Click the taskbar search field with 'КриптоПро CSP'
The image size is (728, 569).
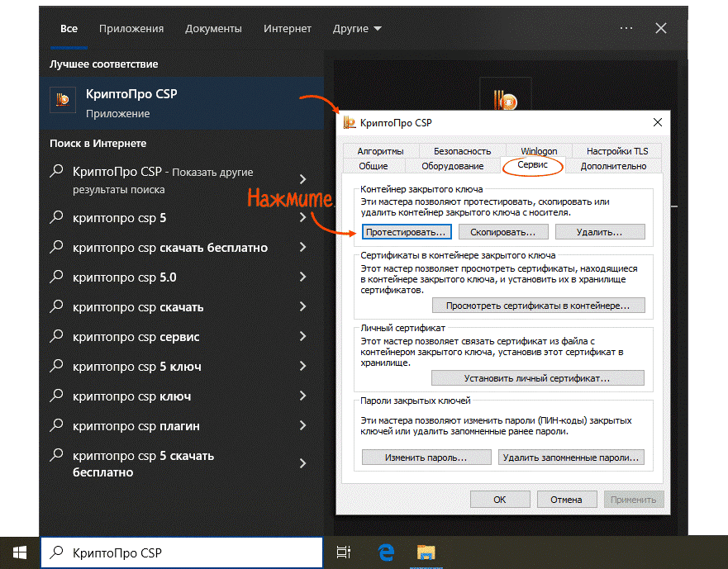pyautogui.click(x=182, y=552)
